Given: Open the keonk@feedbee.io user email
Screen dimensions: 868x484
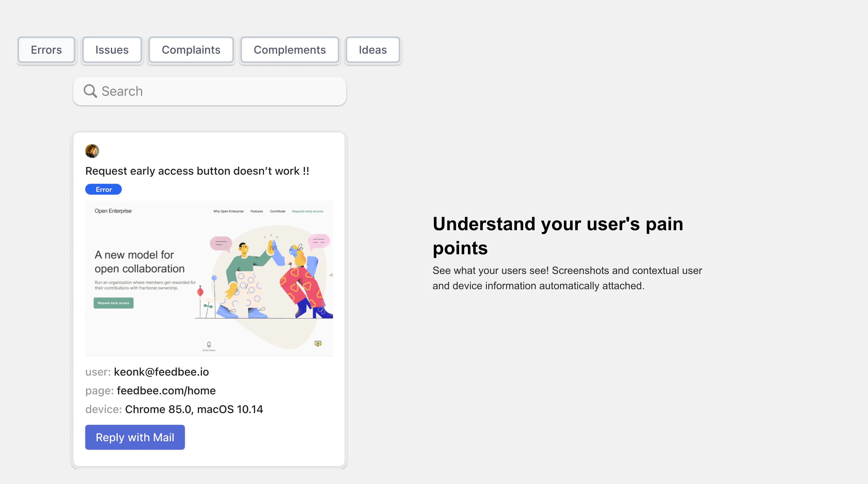Looking at the screenshot, I should click(x=161, y=372).
